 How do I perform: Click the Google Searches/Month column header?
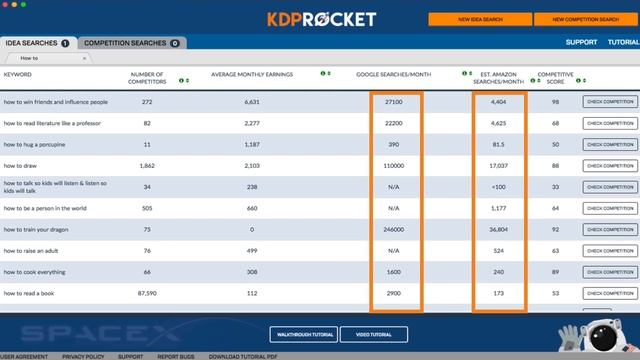(393, 74)
